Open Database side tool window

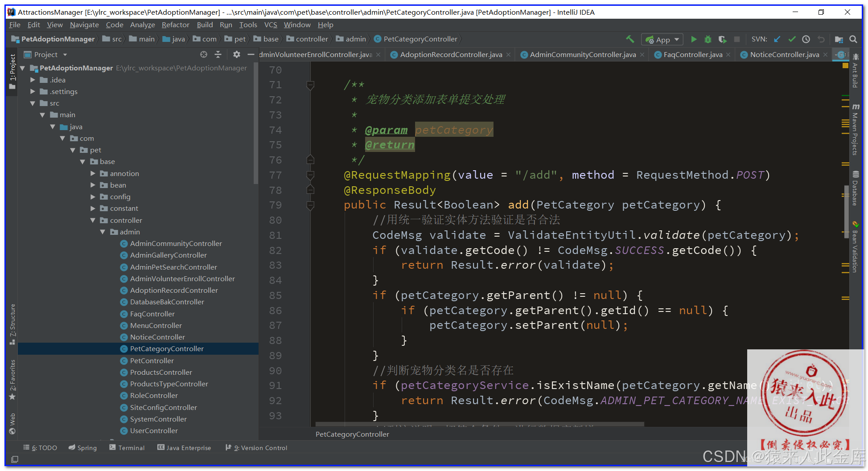point(855,188)
